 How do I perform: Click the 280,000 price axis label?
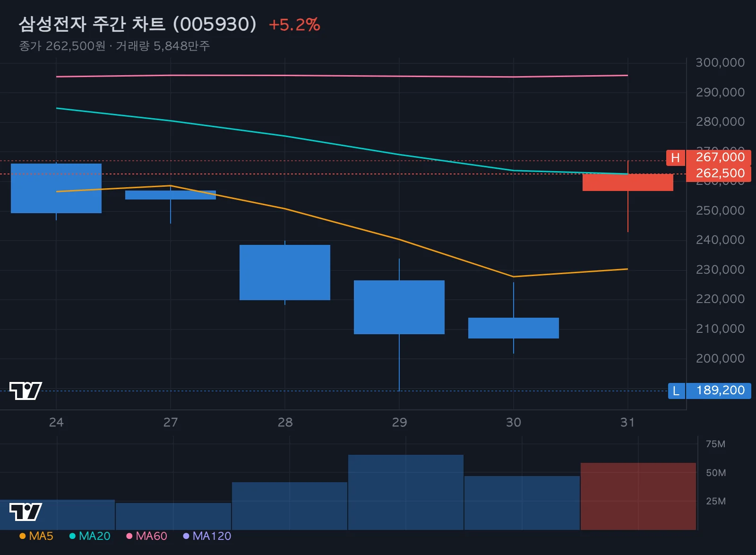pos(720,121)
